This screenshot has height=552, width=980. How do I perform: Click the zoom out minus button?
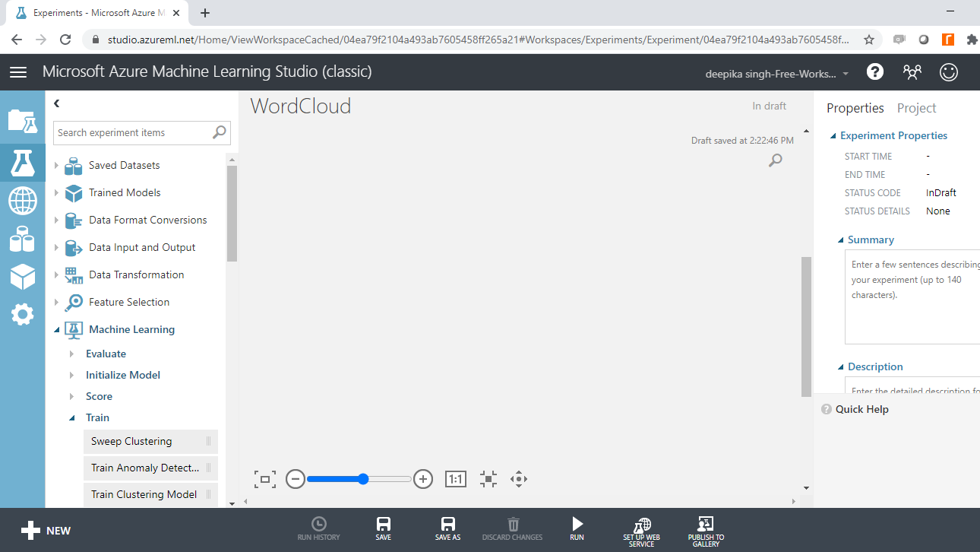point(296,479)
